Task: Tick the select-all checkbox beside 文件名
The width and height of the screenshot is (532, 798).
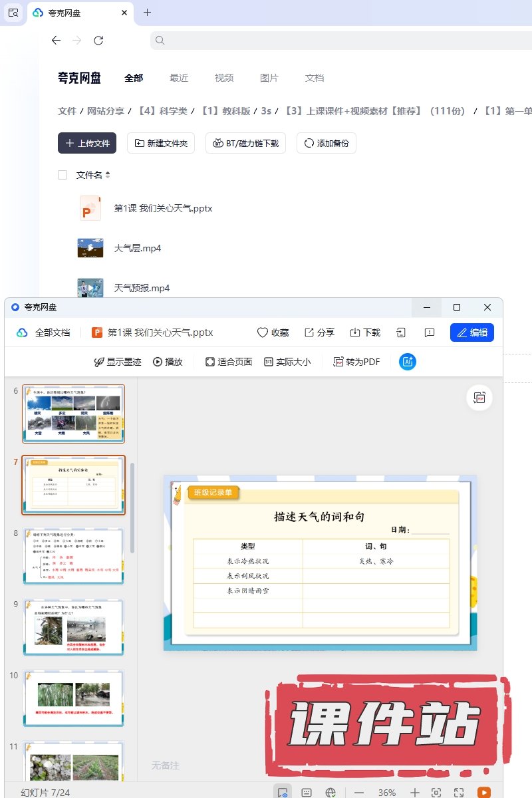Action: click(x=63, y=175)
